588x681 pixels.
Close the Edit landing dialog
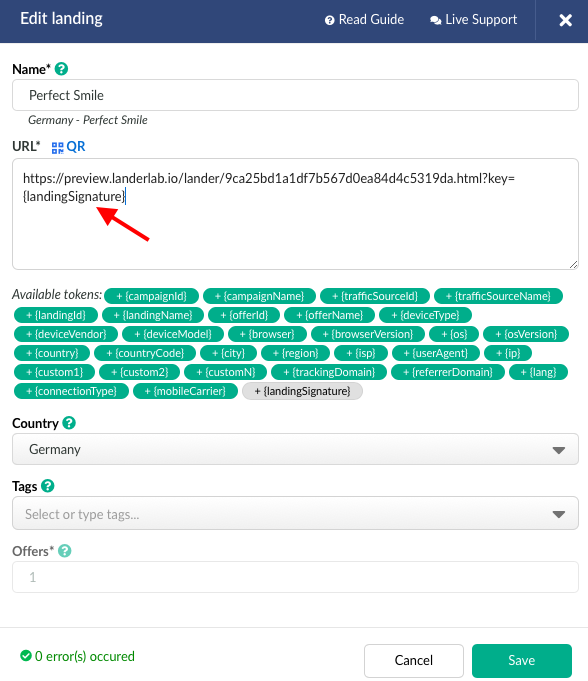pos(565,20)
